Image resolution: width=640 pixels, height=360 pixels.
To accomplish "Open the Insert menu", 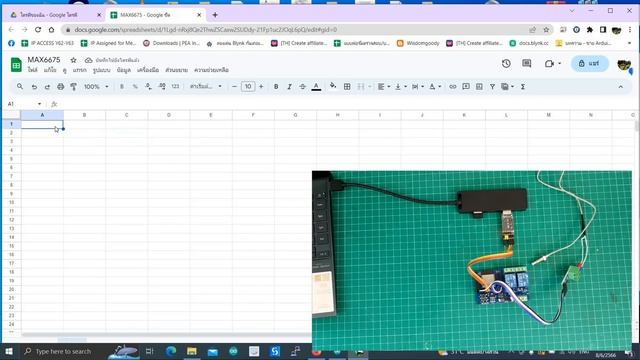I will coord(80,70).
